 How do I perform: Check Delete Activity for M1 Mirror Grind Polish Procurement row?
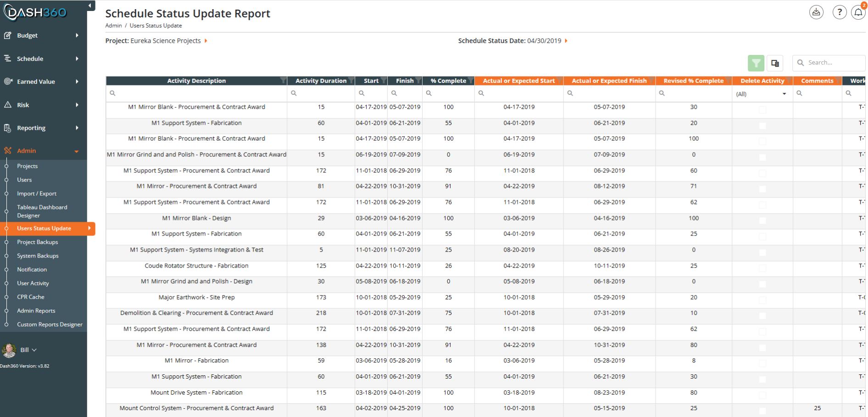pyautogui.click(x=762, y=157)
